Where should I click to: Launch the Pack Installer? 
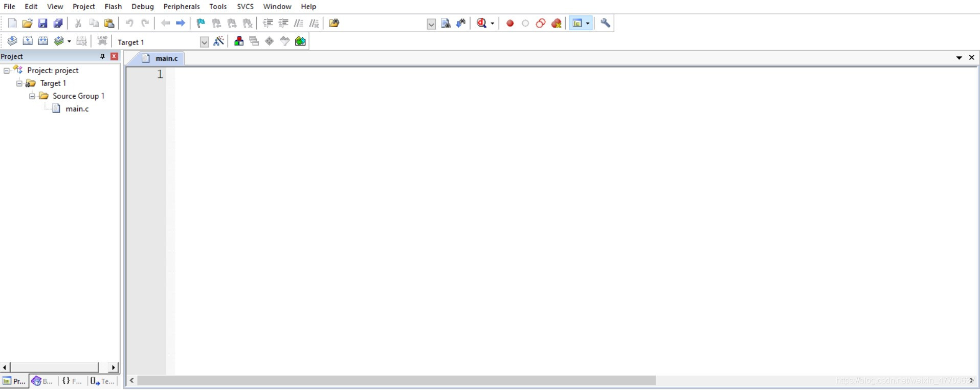point(301,41)
